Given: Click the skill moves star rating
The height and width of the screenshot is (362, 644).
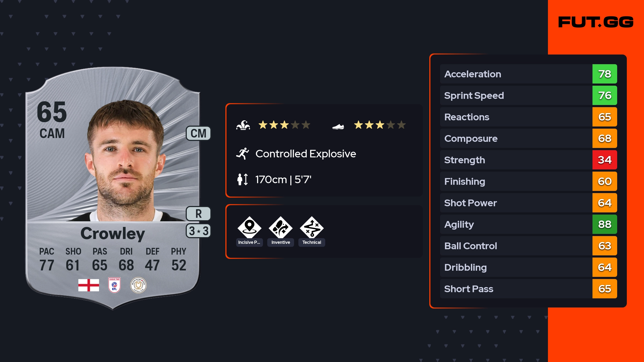Looking at the screenshot, I should (284, 125).
